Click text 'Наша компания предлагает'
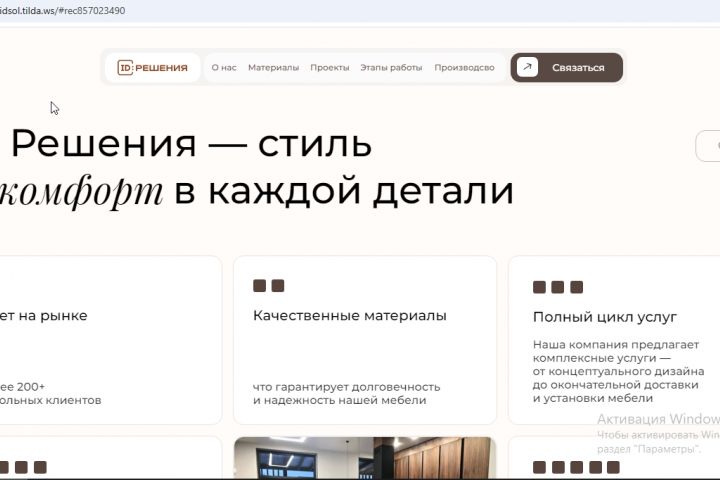This screenshot has width=720, height=480. tap(616, 344)
